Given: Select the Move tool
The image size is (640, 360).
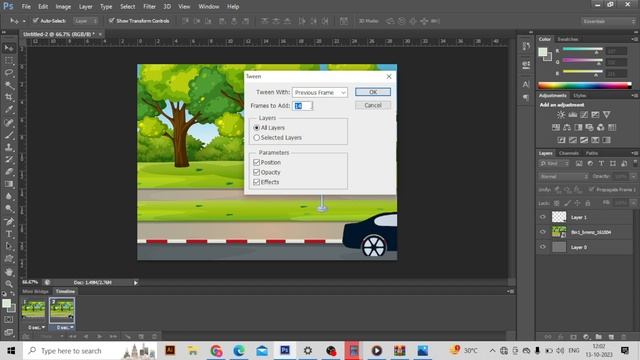Looking at the screenshot, I should (9, 48).
